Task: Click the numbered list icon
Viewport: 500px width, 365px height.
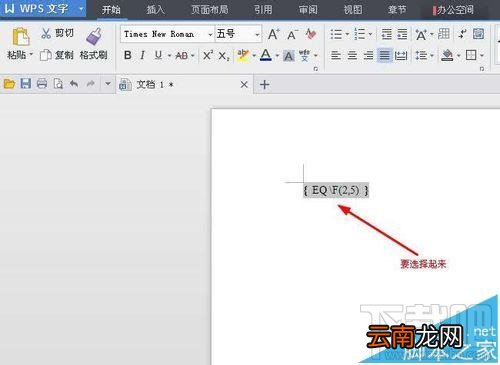Action: (x=359, y=34)
